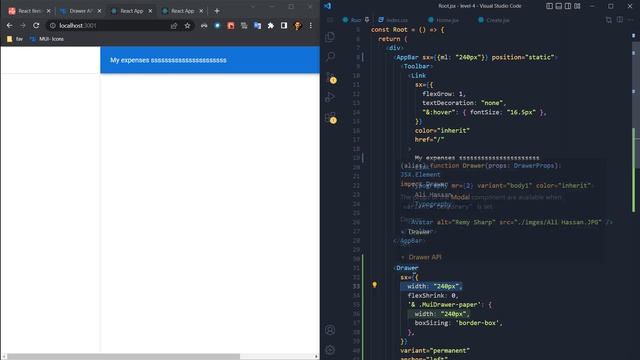Open the Chrome Extensions puzzle menu

pos(271,25)
